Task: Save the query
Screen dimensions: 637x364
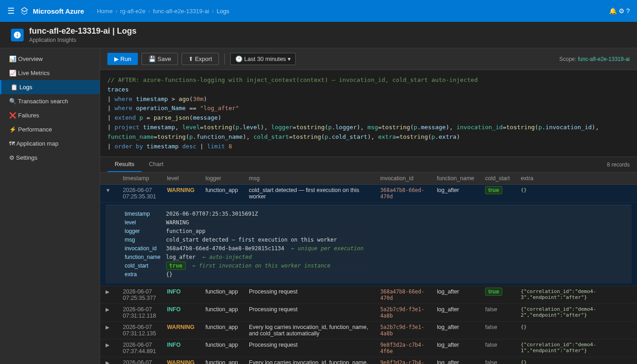Action: pos(160,59)
